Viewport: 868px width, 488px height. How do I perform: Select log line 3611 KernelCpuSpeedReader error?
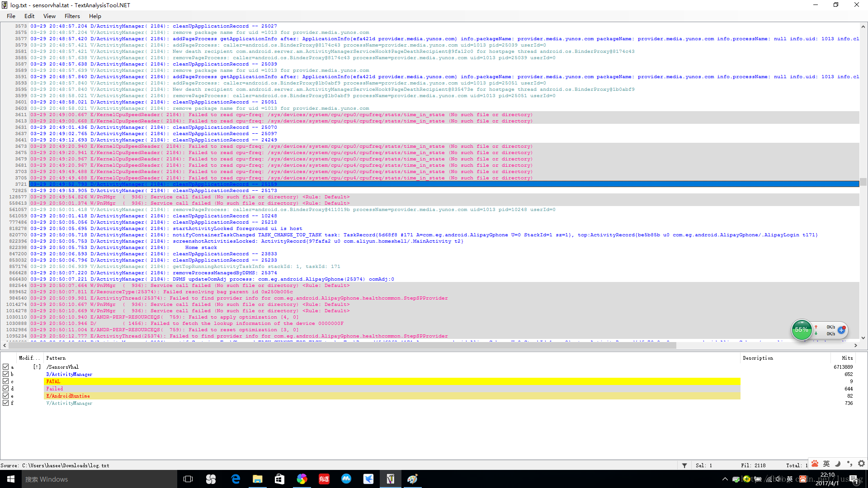click(x=444, y=115)
